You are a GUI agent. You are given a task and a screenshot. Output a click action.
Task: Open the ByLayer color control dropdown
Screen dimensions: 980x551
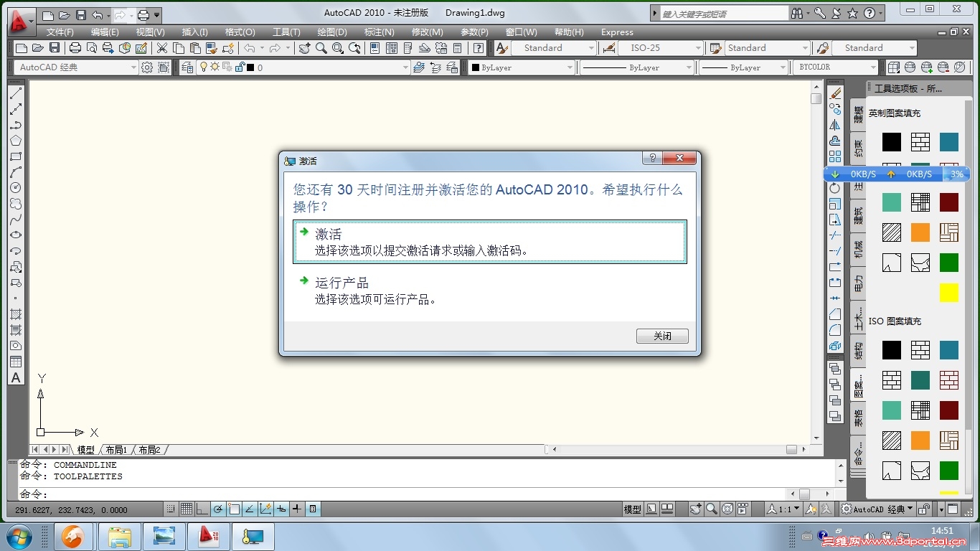click(522, 67)
